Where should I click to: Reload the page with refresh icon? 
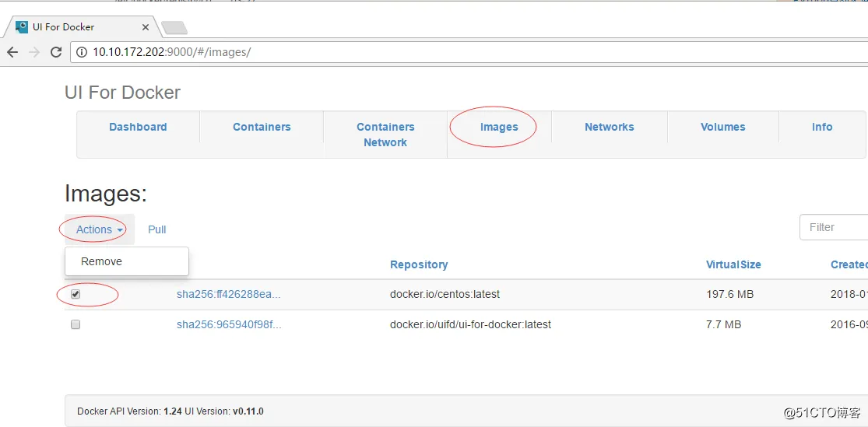pyautogui.click(x=56, y=52)
